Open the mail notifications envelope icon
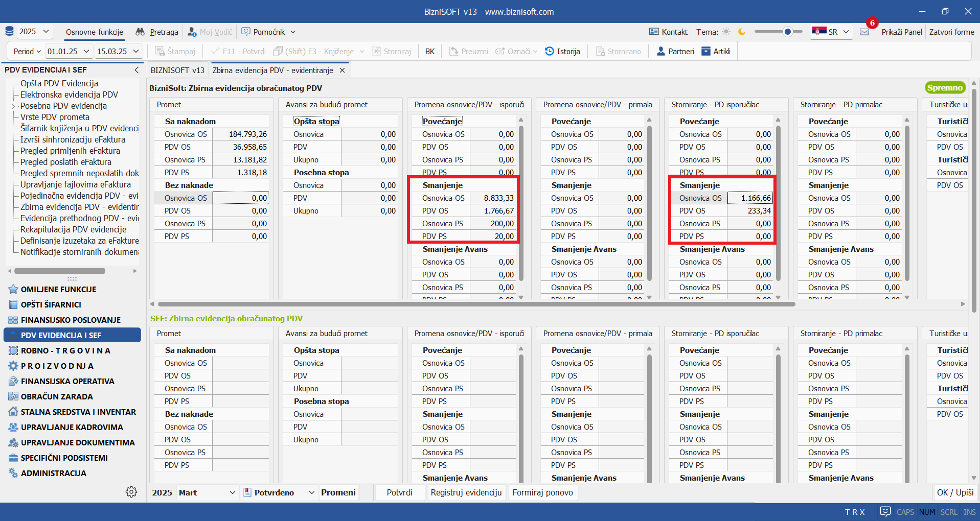 [864, 32]
